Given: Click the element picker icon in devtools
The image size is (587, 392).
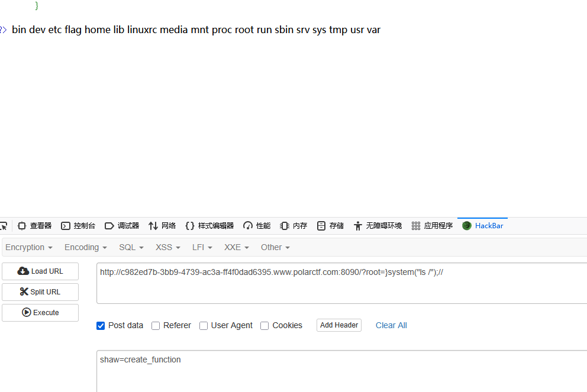Looking at the screenshot, I should click(x=4, y=225).
